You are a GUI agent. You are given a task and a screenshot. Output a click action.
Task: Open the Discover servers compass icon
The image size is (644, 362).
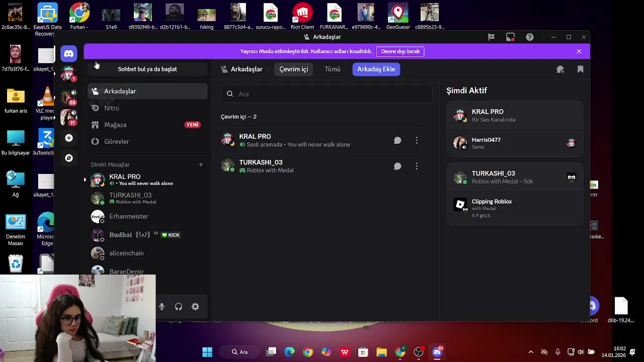coord(69,158)
